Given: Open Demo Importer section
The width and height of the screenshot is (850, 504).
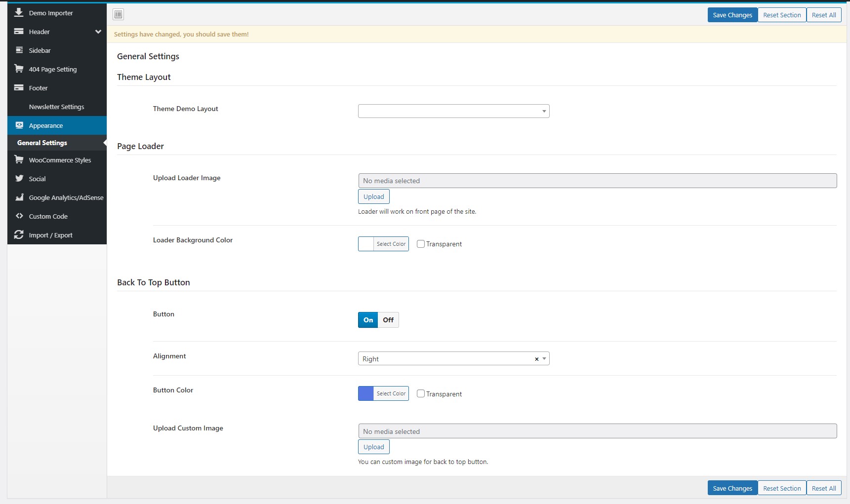Looking at the screenshot, I should pos(57,13).
